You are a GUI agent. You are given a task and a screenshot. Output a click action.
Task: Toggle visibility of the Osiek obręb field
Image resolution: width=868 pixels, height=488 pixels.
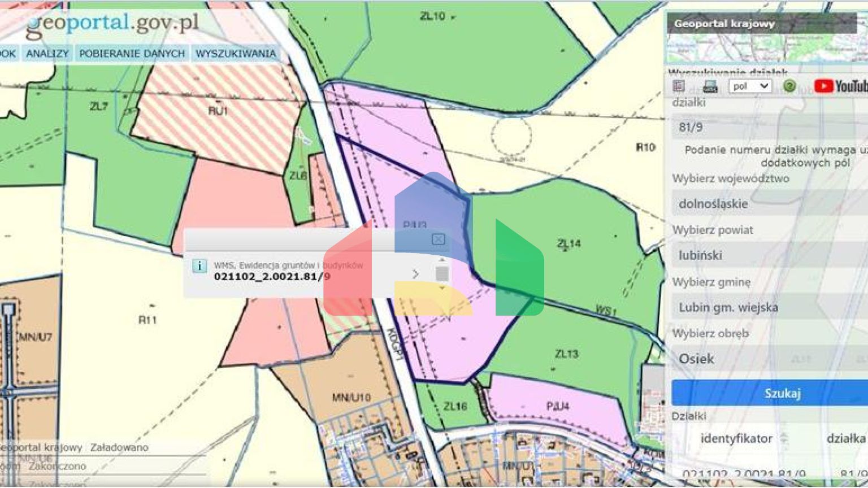766,359
